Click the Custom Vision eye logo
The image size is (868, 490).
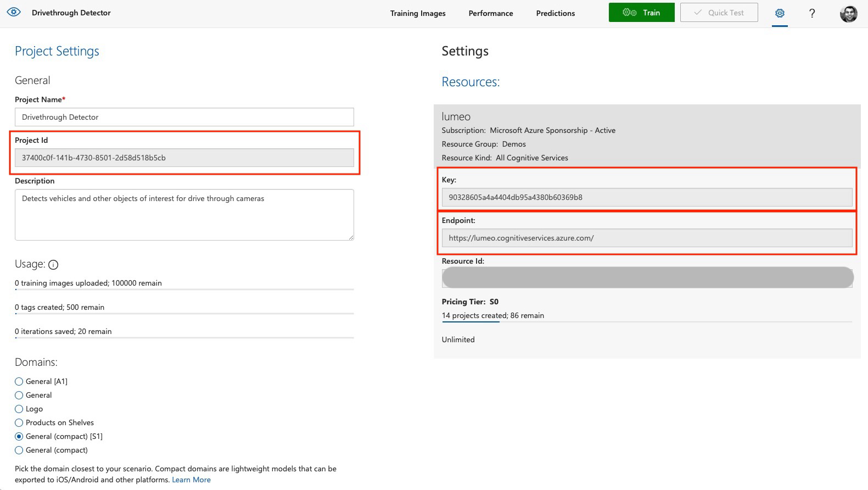(x=14, y=12)
